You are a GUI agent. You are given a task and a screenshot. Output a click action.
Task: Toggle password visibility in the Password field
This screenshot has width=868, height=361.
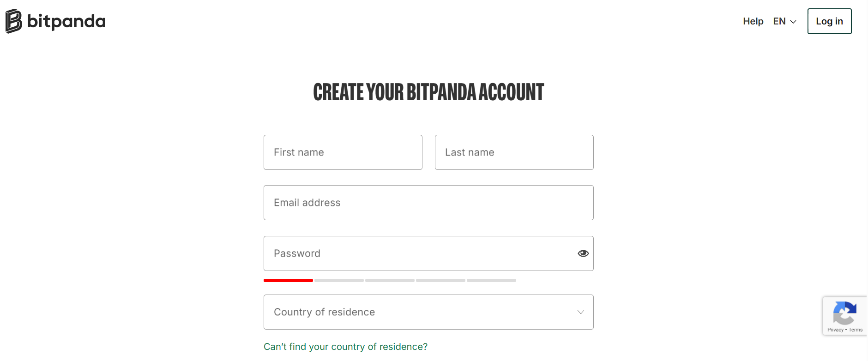point(583,253)
